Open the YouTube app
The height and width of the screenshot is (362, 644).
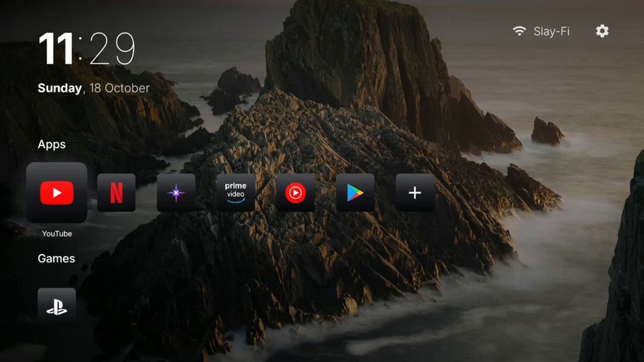[x=56, y=192]
